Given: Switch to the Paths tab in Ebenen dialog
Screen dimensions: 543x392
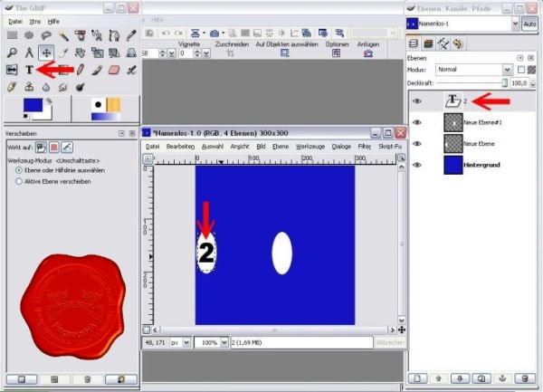Looking at the screenshot, I should [x=443, y=43].
